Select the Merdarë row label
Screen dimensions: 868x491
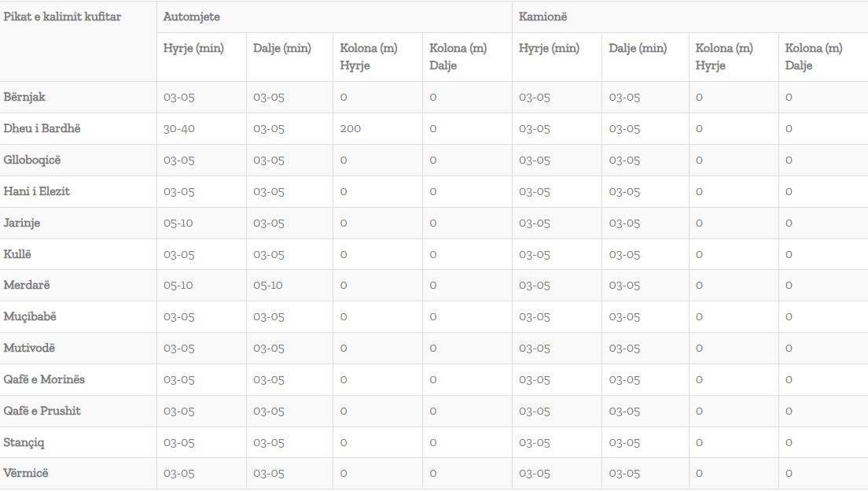point(27,285)
